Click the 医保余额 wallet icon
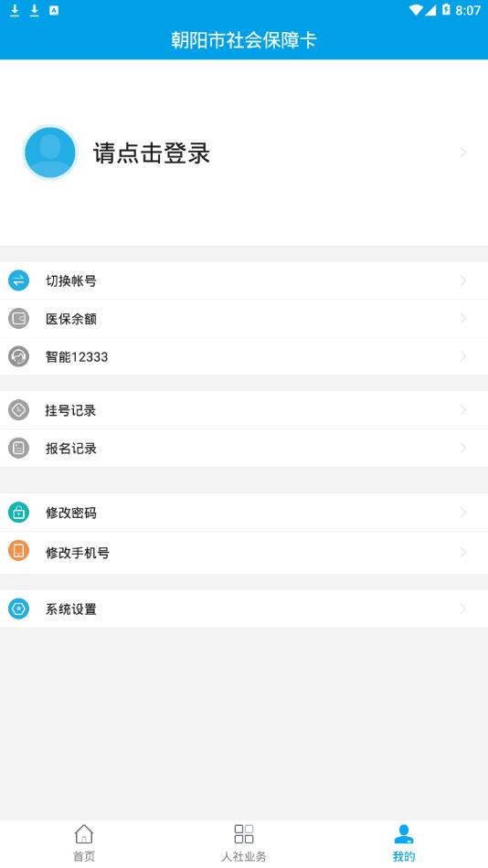488x868 pixels. [x=18, y=318]
